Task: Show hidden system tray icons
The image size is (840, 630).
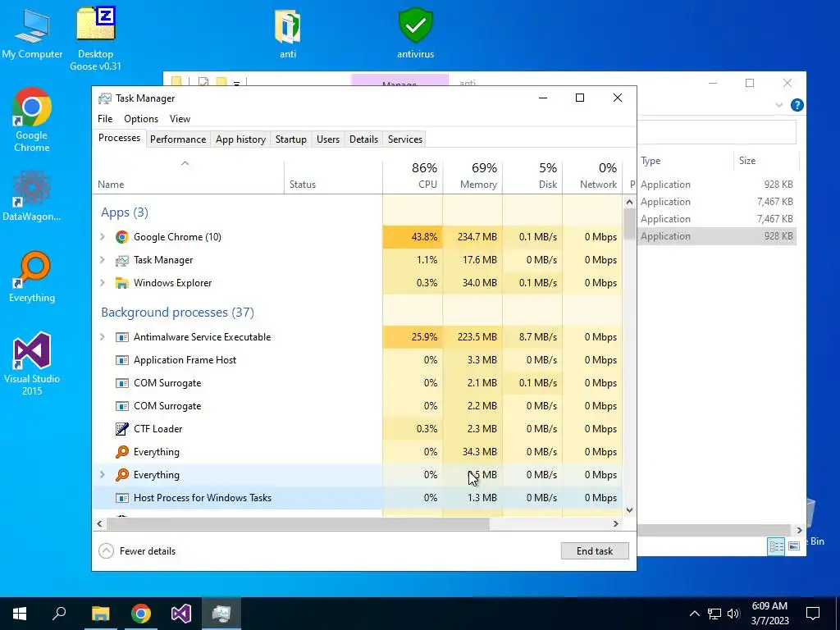Action: coord(694,614)
